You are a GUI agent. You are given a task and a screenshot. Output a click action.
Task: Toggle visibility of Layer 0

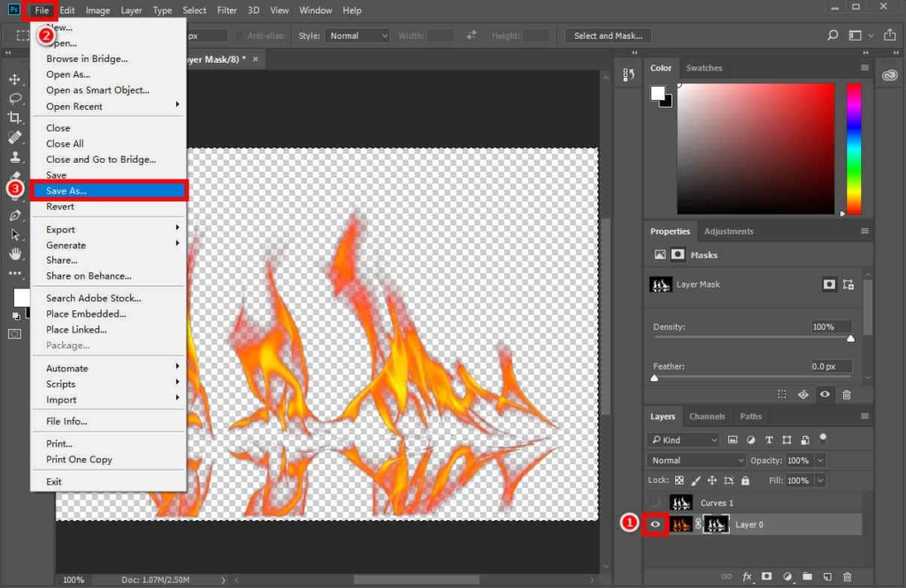click(656, 524)
